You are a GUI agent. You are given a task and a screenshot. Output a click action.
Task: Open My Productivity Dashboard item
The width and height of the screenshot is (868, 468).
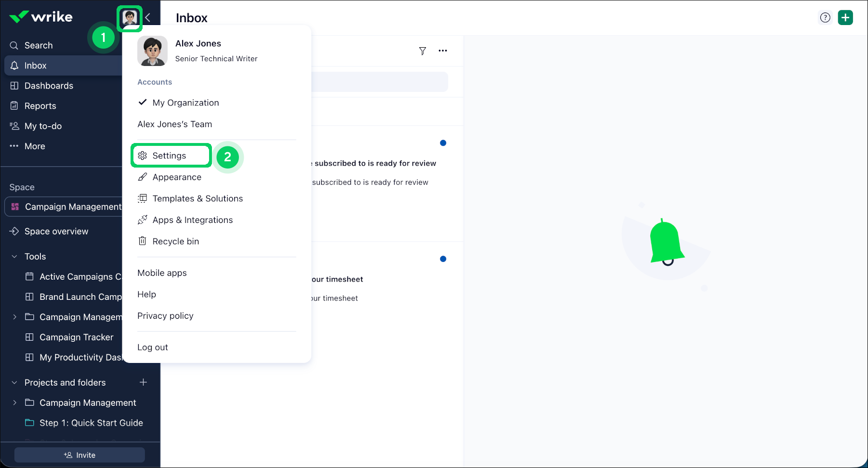(74, 358)
